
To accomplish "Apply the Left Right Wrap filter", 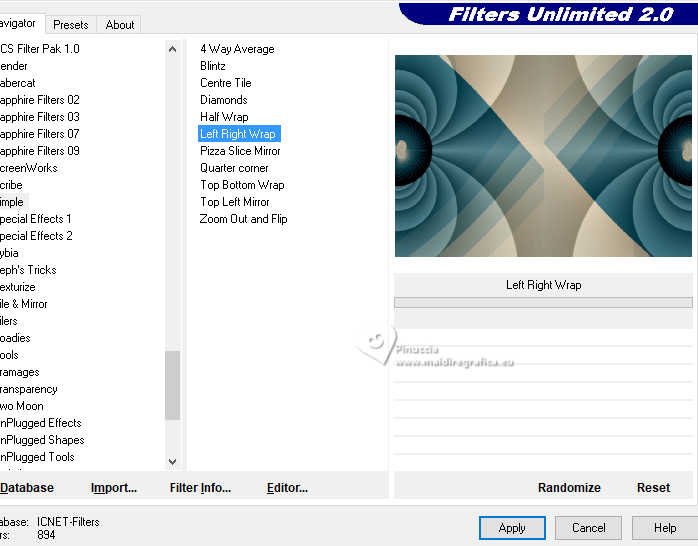I will click(512, 528).
